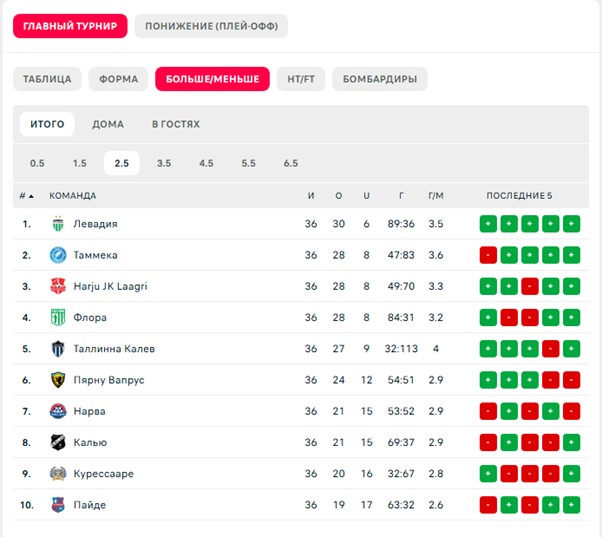Choose the 2.5 goals threshold

click(122, 163)
